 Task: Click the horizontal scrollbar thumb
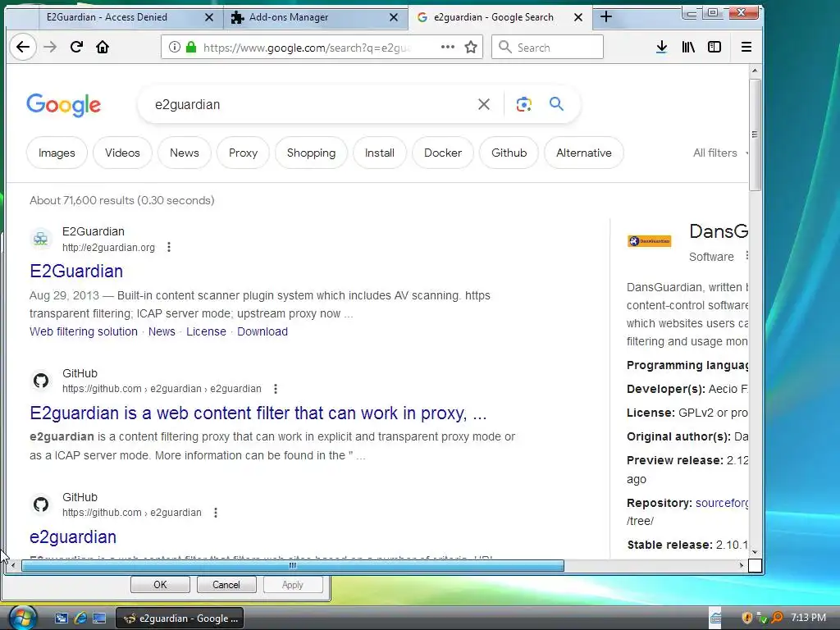(293, 565)
